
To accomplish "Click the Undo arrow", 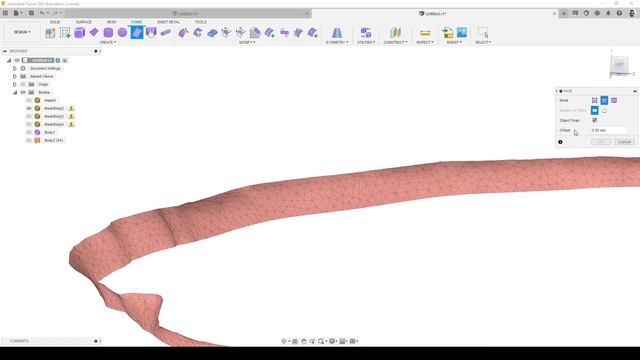I will [x=42, y=13].
